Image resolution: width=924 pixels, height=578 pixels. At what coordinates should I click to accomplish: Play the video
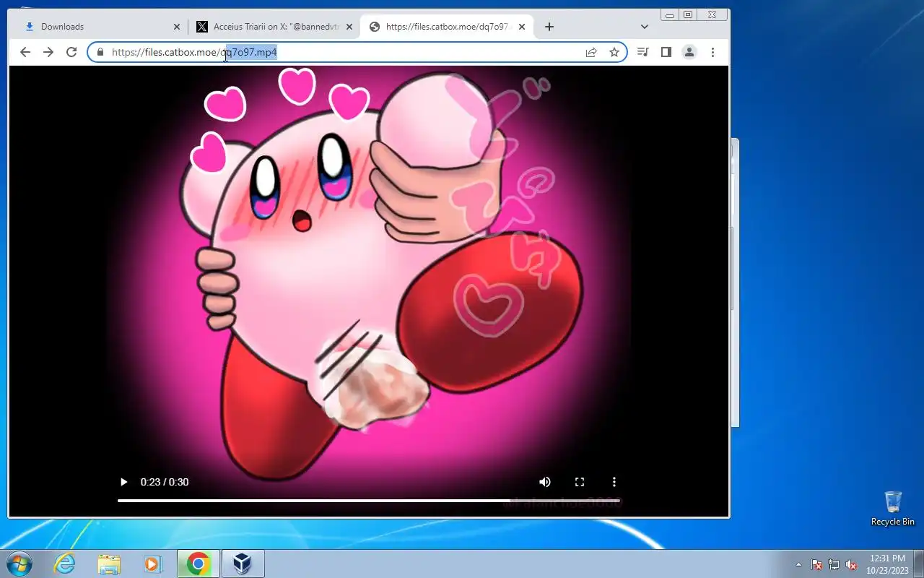coord(123,482)
